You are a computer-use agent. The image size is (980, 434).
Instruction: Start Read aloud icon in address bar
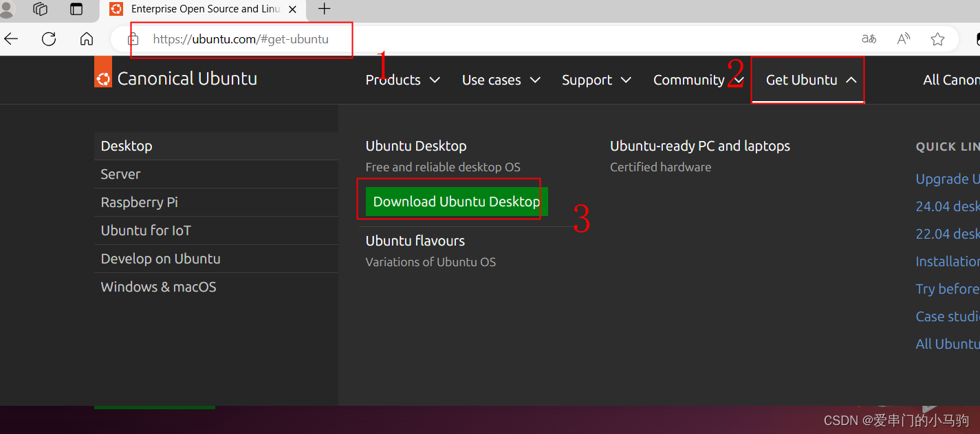click(x=904, y=39)
